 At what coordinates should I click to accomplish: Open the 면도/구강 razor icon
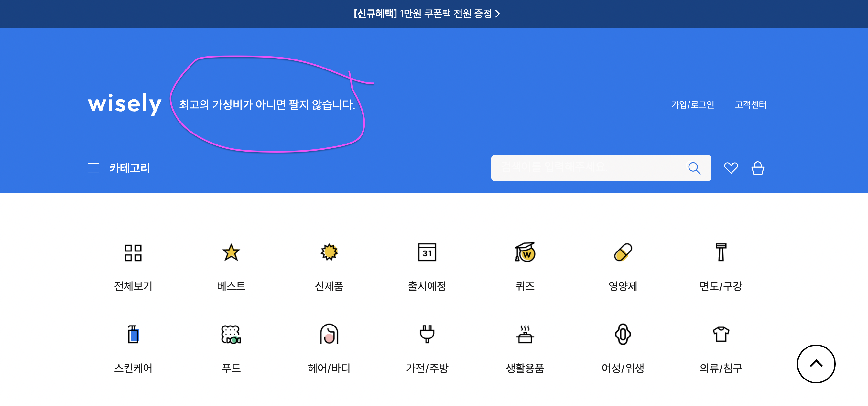[x=721, y=252]
